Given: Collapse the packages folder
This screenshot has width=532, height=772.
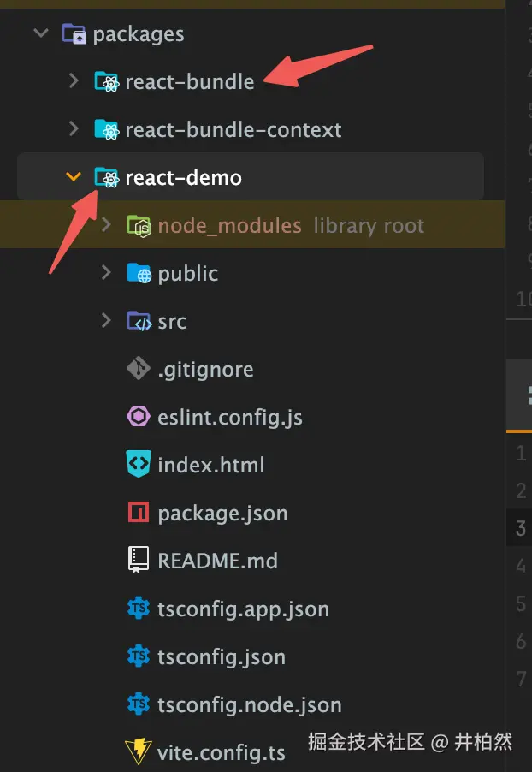Looking at the screenshot, I should 41,34.
